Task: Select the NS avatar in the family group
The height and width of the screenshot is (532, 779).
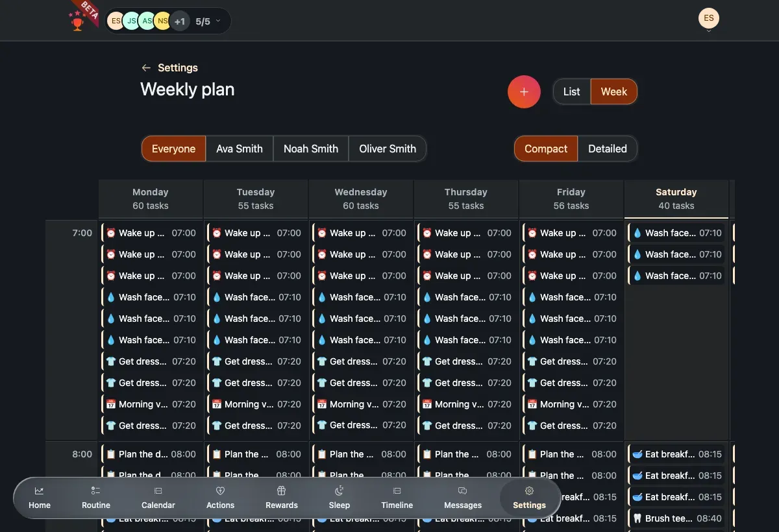Action: pos(162,21)
